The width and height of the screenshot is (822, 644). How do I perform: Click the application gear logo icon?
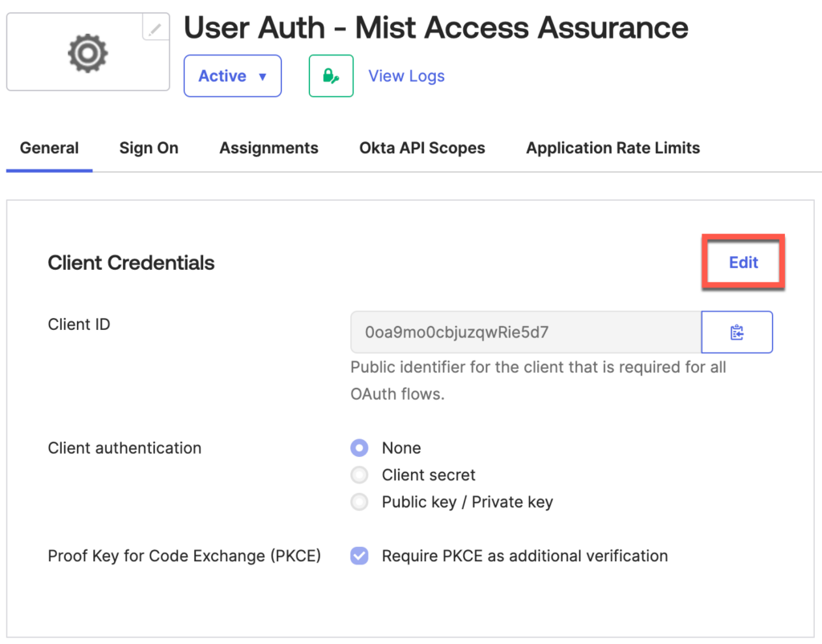coord(87,51)
